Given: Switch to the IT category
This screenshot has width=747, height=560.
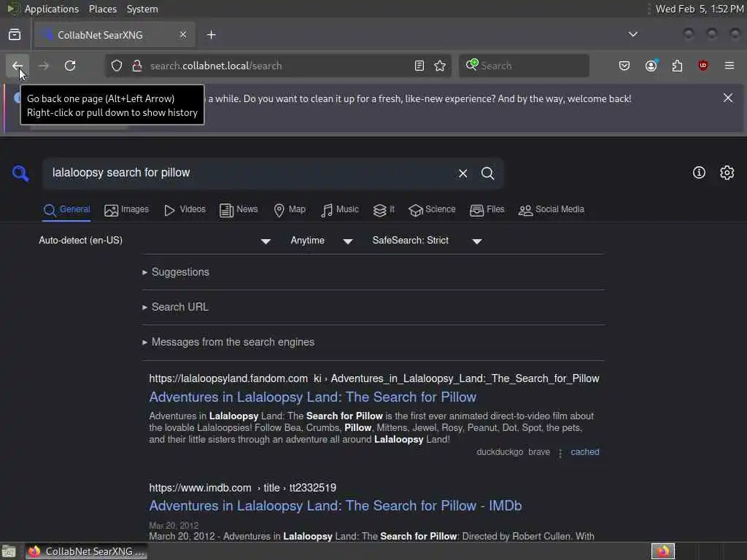Looking at the screenshot, I should coord(384,209).
